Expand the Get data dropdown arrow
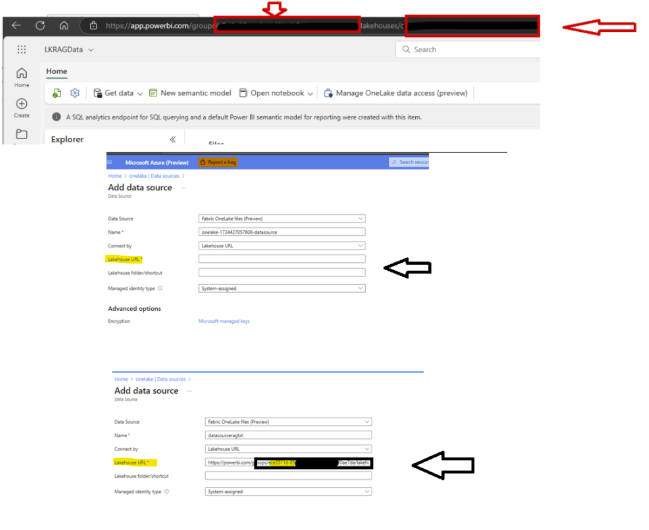649x530 pixels. (x=140, y=94)
